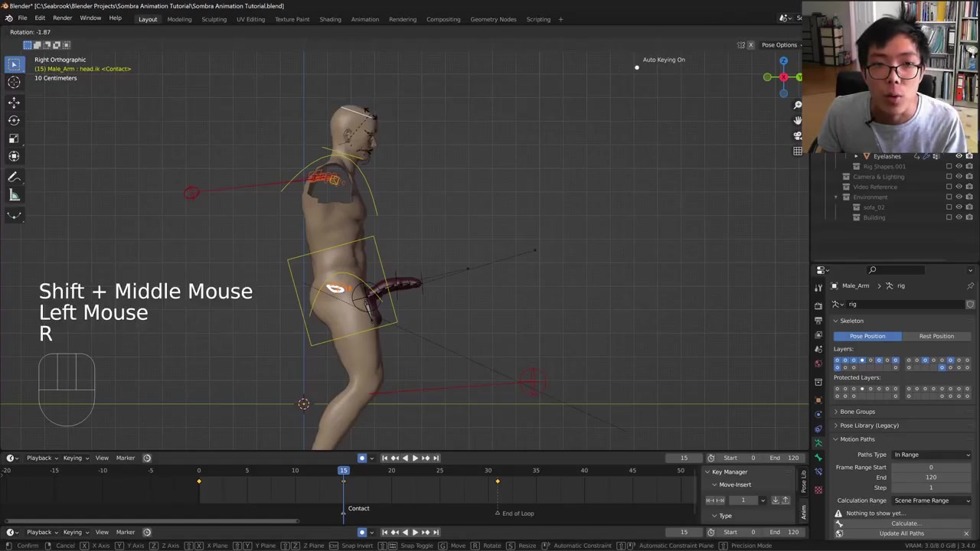980x551 pixels.
Task: Toggle the Environment collection exclude checkbox
Action: coord(949,197)
